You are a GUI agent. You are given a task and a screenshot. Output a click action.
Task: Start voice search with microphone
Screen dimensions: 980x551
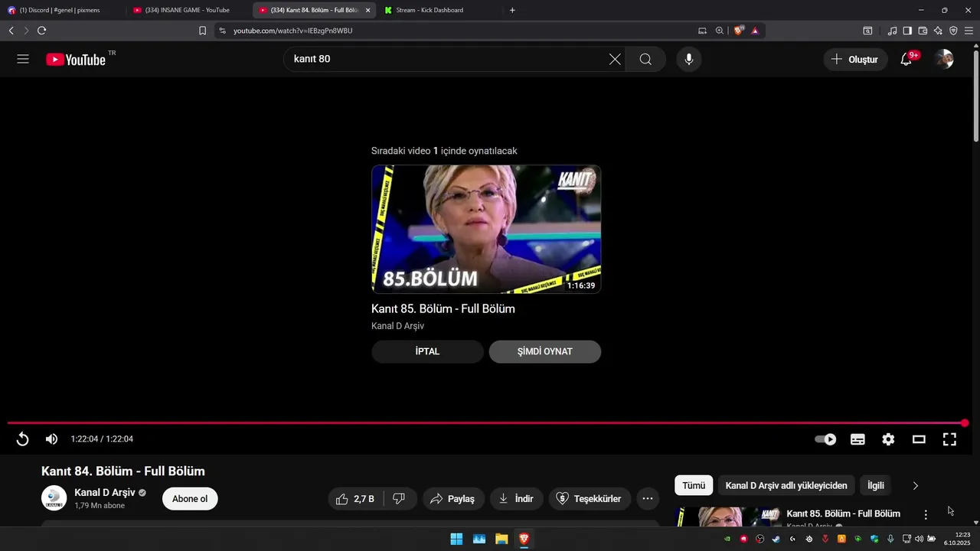point(689,59)
